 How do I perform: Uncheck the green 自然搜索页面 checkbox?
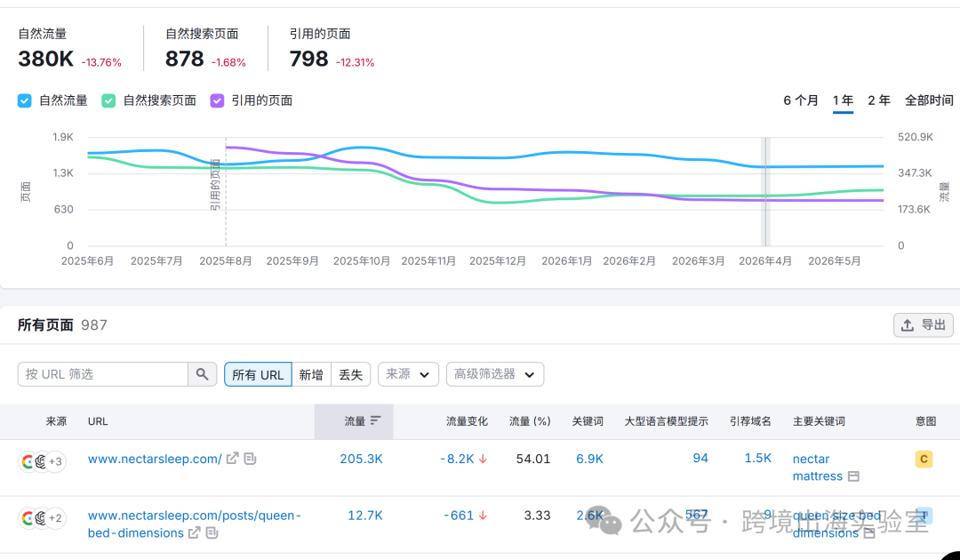(108, 101)
